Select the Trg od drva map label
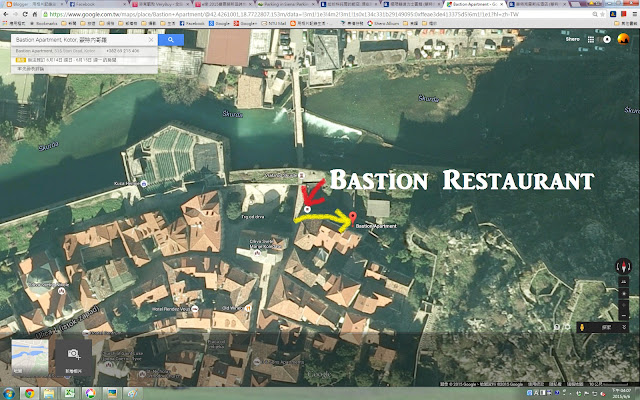This screenshot has width=640, height=400. [x=253, y=217]
